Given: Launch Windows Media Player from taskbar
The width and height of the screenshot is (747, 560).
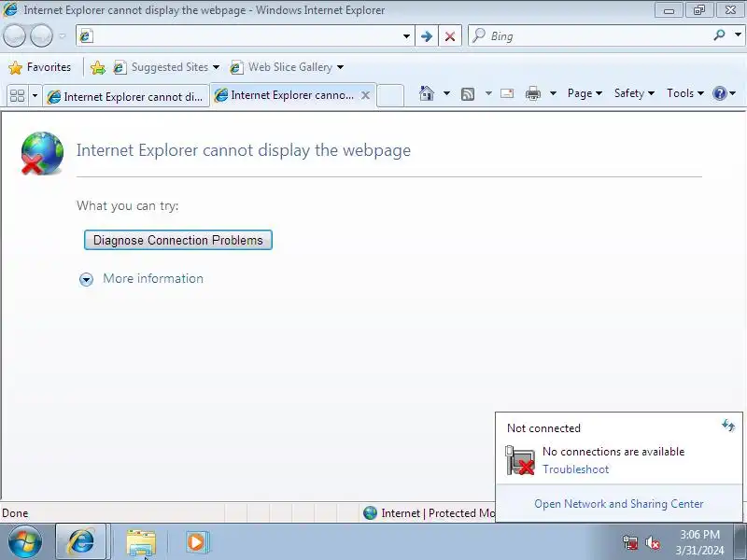Looking at the screenshot, I should 196,542.
